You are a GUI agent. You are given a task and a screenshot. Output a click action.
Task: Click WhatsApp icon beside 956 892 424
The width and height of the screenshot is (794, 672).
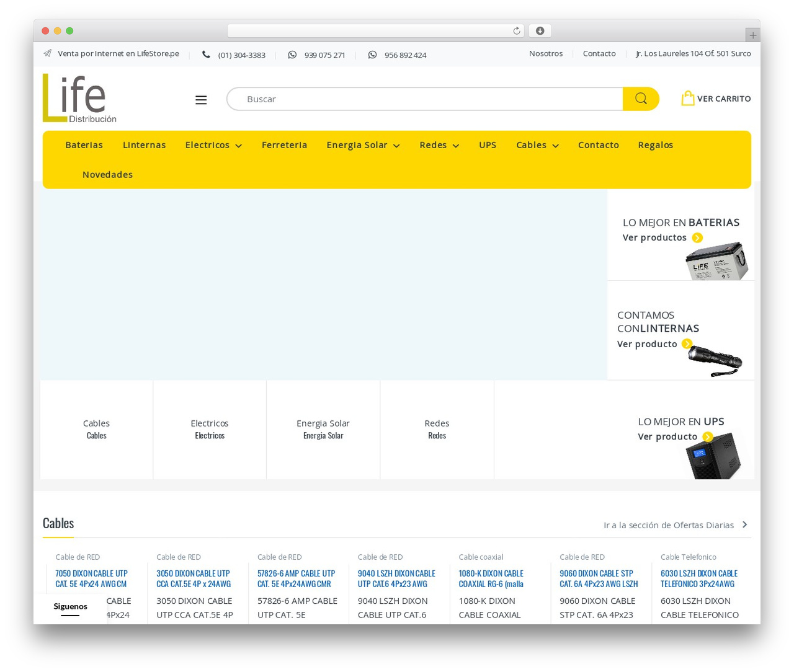click(x=372, y=55)
